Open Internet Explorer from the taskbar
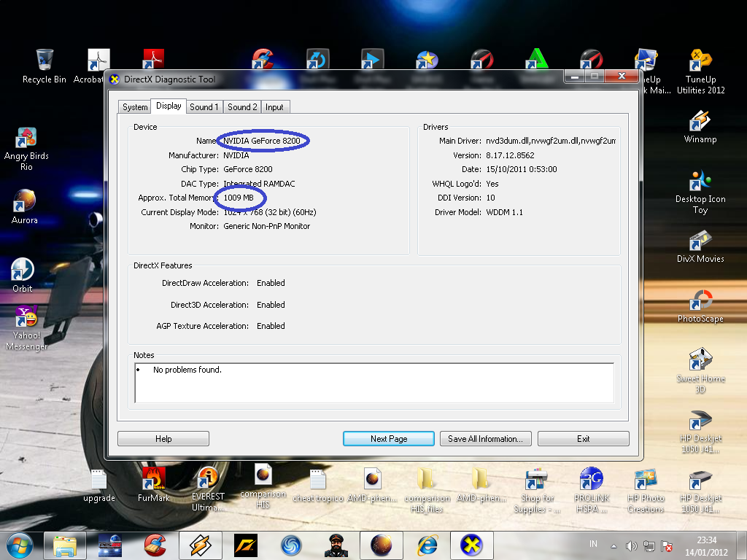The image size is (747, 560). pos(426,545)
